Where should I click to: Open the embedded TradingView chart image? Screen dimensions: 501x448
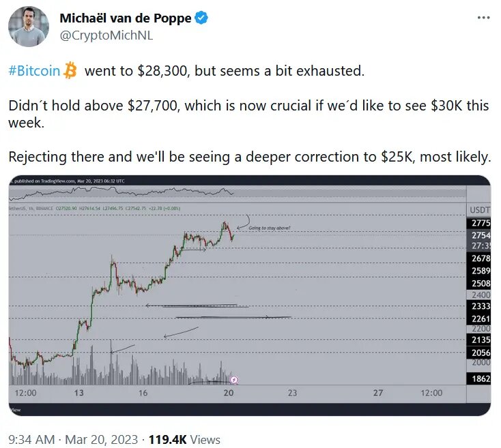pos(250,295)
